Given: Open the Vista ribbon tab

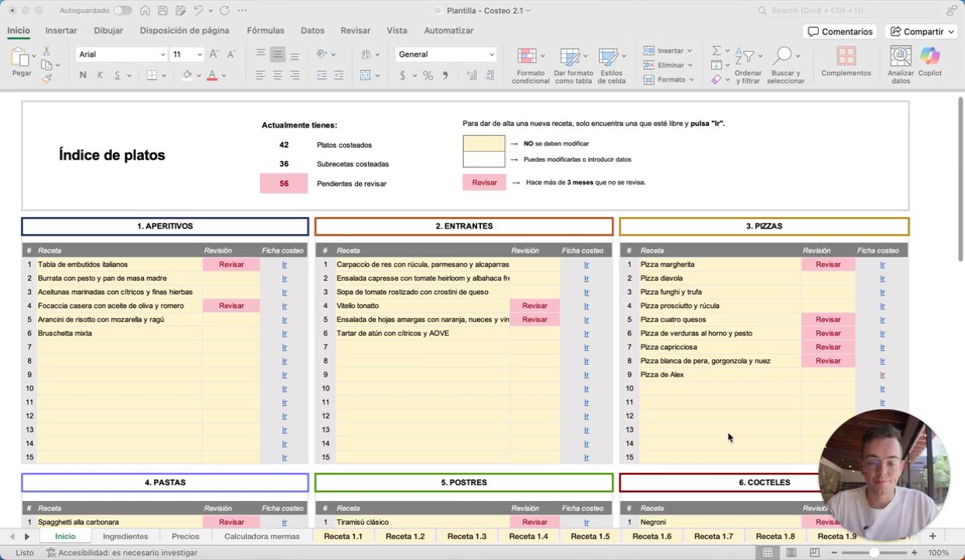Looking at the screenshot, I should [397, 30].
